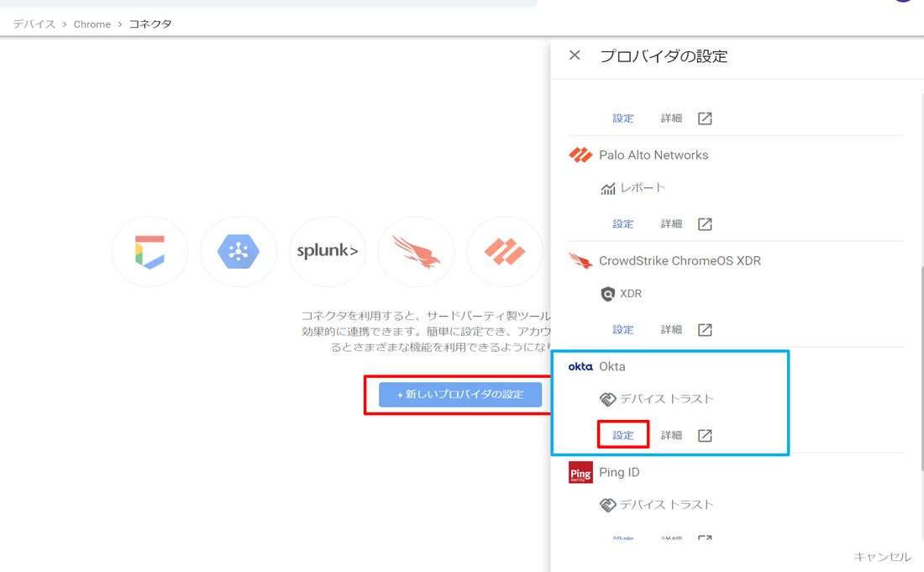The width and height of the screenshot is (924, 572).
Task: Click 詳細 link under Okta
Action: tap(671, 435)
